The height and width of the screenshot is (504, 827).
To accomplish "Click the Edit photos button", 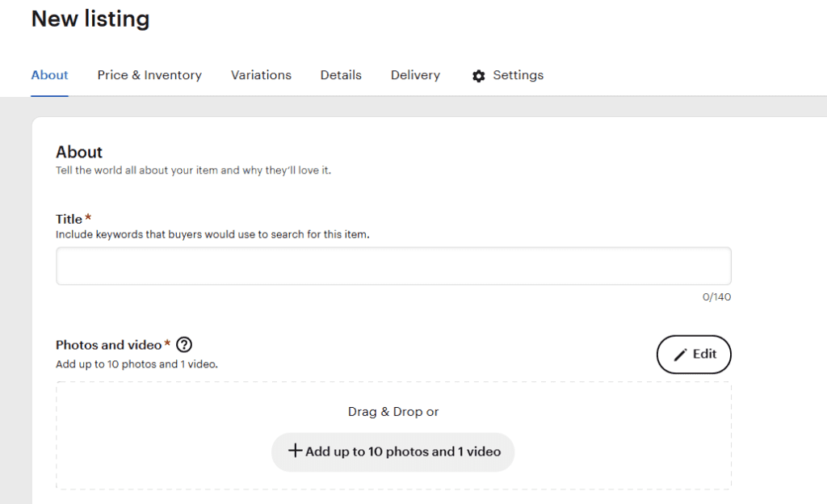I will 694,355.
